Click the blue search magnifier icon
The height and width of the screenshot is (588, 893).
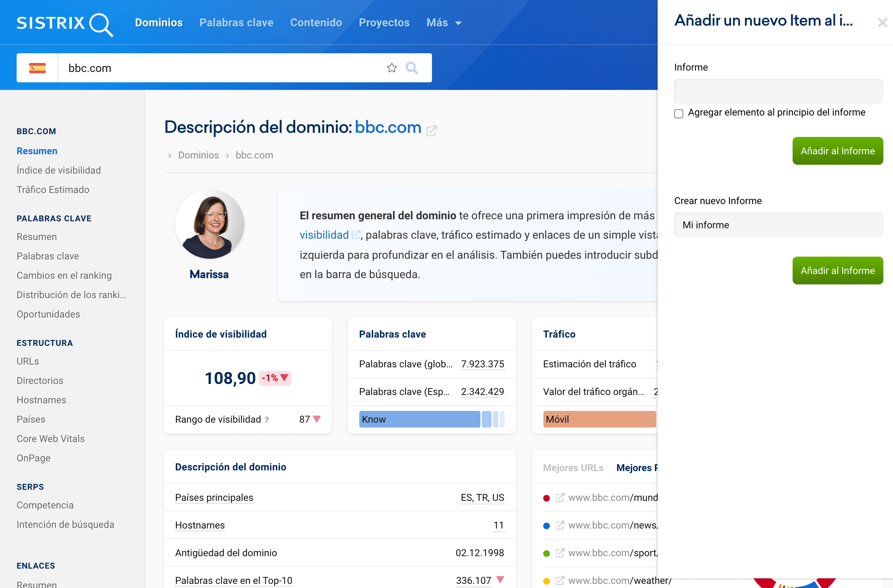click(x=412, y=68)
